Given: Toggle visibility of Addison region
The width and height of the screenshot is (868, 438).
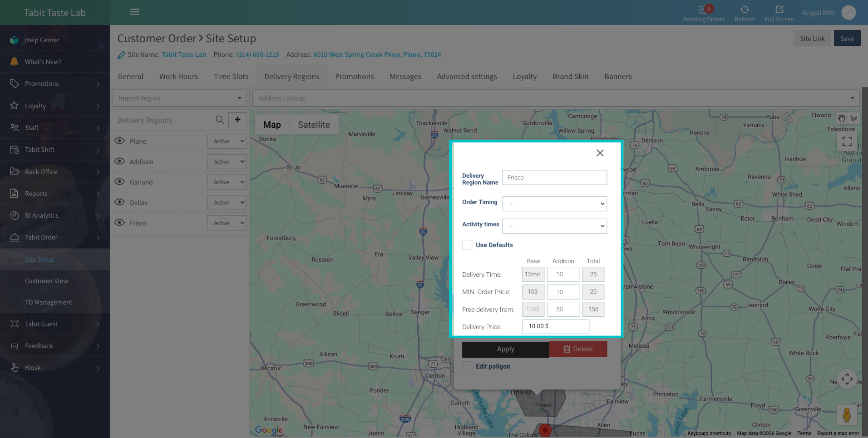Looking at the screenshot, I should [x=120, y=161].
